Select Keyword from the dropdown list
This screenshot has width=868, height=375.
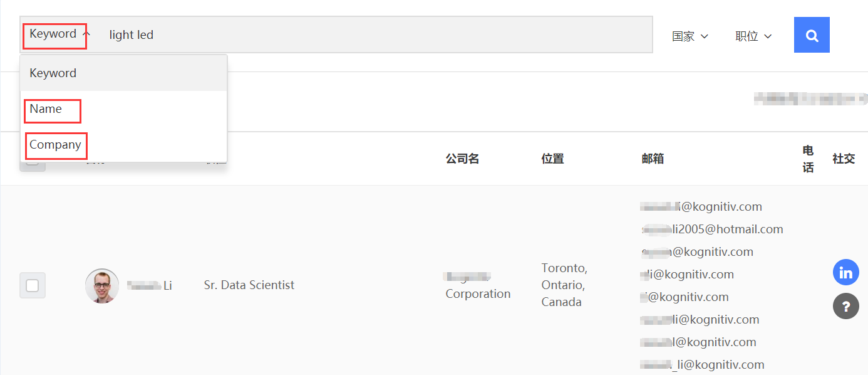(53, 73)
